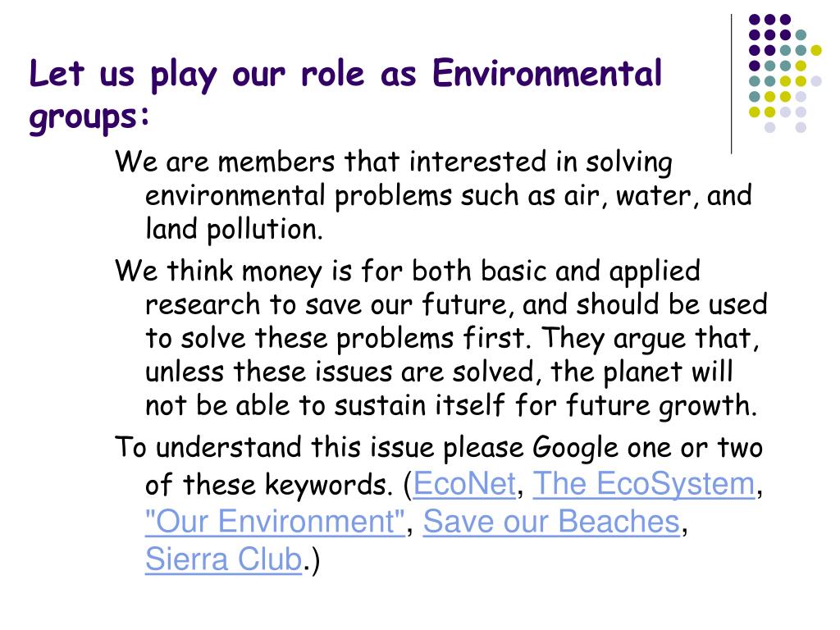Screen dimensions: 840x630
Task: Select the slide title starting 'Let us play our role'
Action: 345,95
